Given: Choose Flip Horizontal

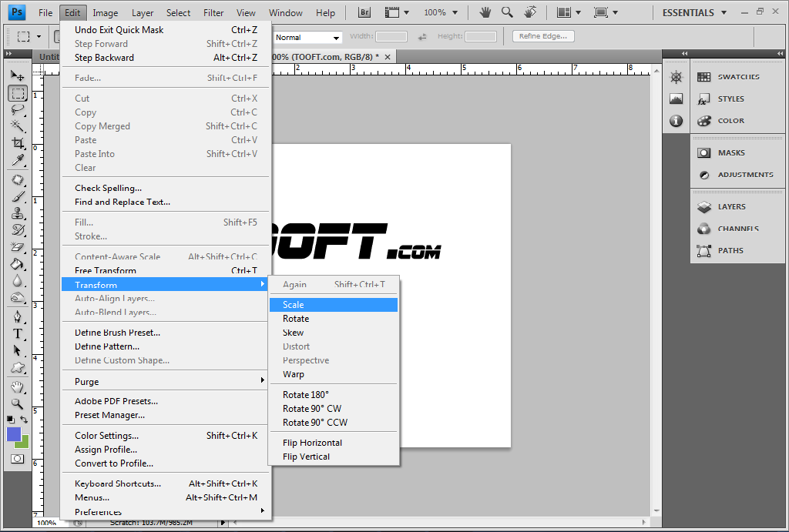Looking at the screenshot, I should (334, 443).
